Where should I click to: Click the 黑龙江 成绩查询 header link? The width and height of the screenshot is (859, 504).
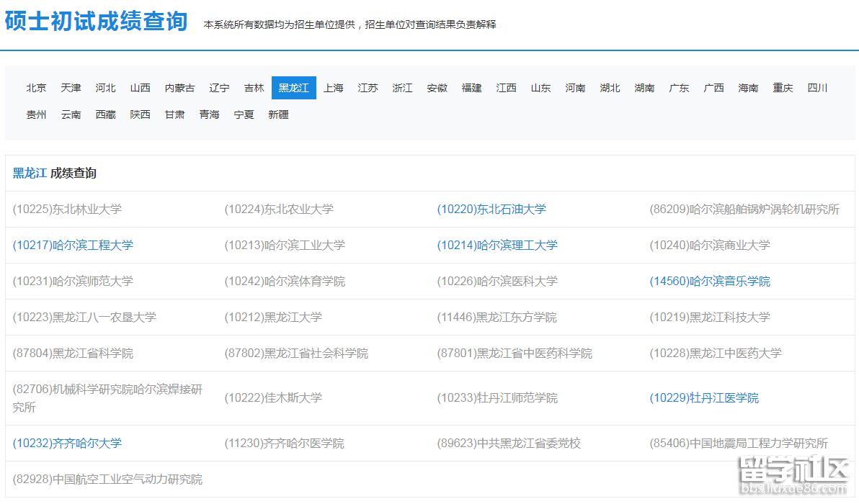point(29,173)
